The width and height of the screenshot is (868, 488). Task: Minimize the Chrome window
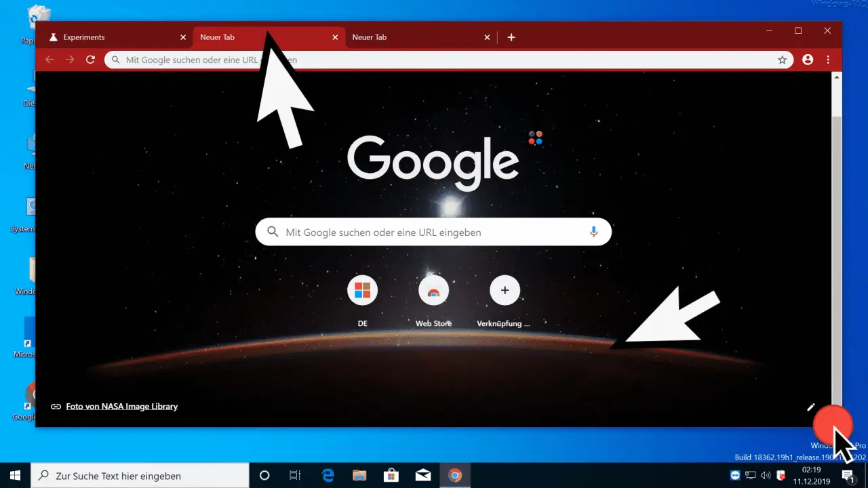(x=769, y=30)
